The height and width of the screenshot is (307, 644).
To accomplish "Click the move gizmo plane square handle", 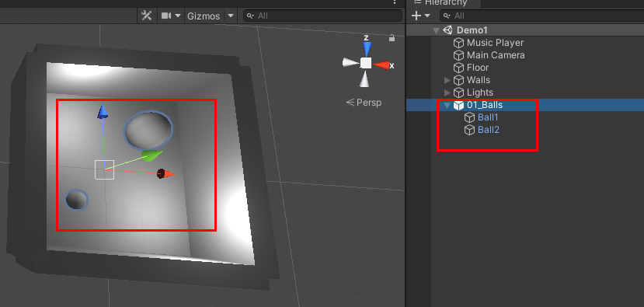I will [x=104, y=169].
